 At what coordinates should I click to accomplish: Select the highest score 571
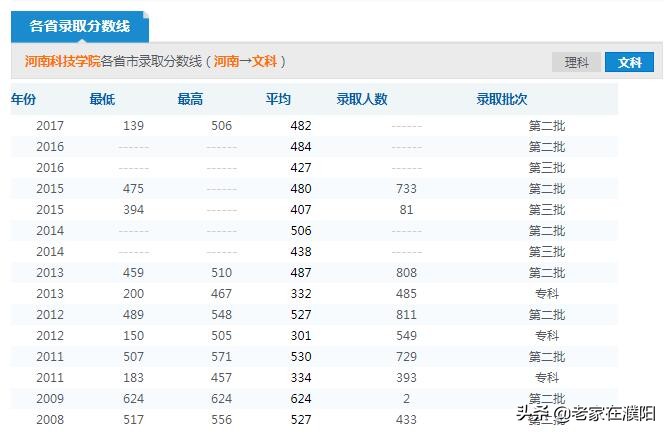[x=222, y=356]
